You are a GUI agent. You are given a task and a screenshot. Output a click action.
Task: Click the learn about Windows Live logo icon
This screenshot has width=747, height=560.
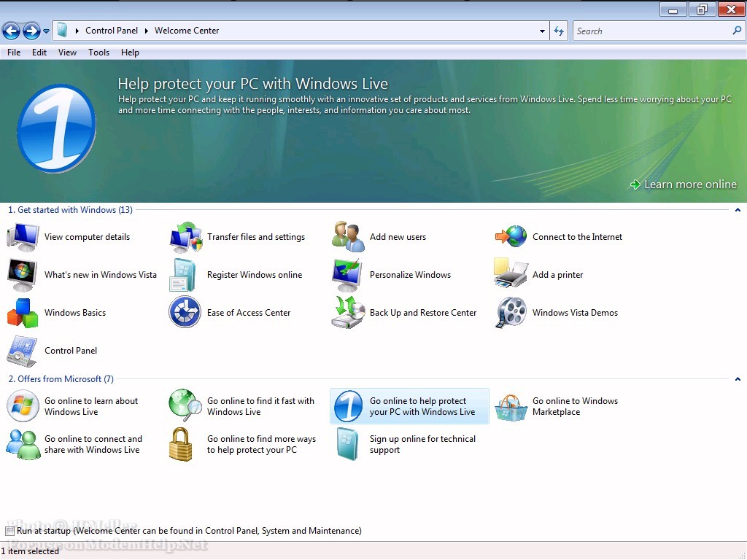coord(23,405)
